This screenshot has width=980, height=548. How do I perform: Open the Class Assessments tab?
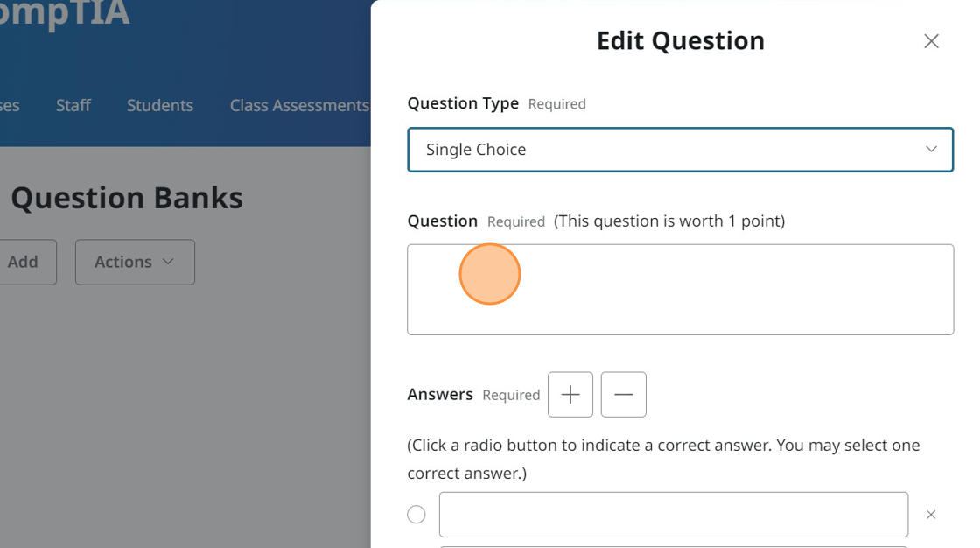pos(298,105)
